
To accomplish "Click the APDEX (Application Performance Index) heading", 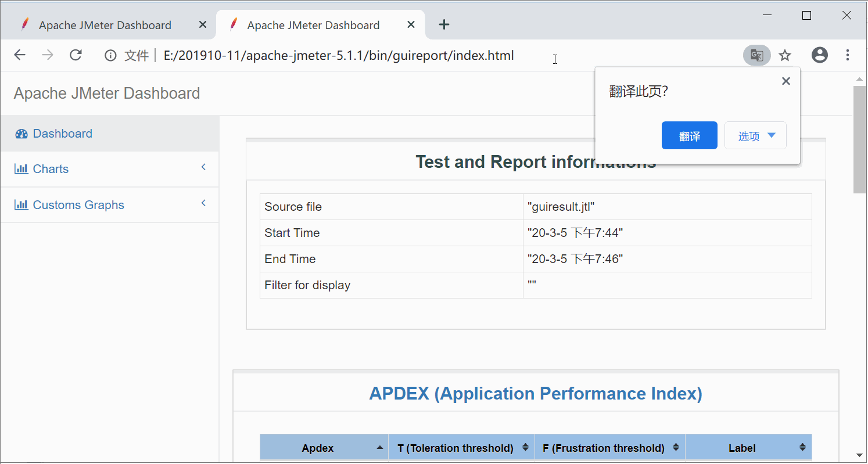I will [x=536, y=394].
